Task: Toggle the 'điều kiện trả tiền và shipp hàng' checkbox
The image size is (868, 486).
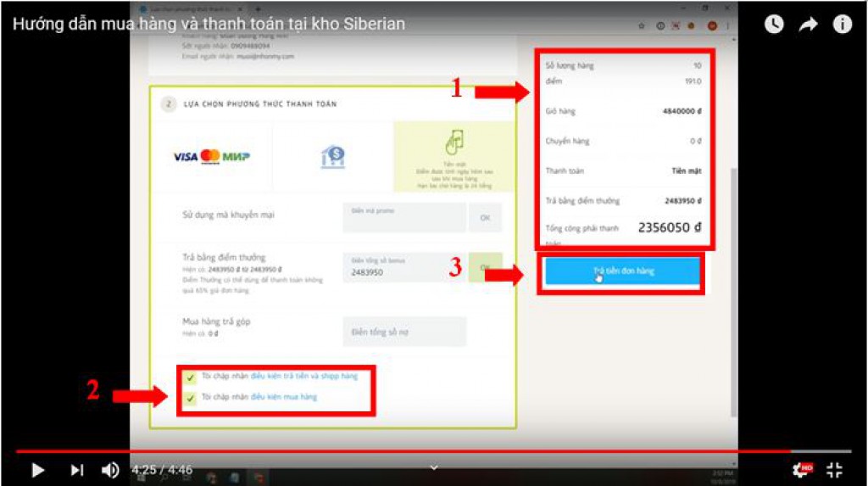Action: 192,377
